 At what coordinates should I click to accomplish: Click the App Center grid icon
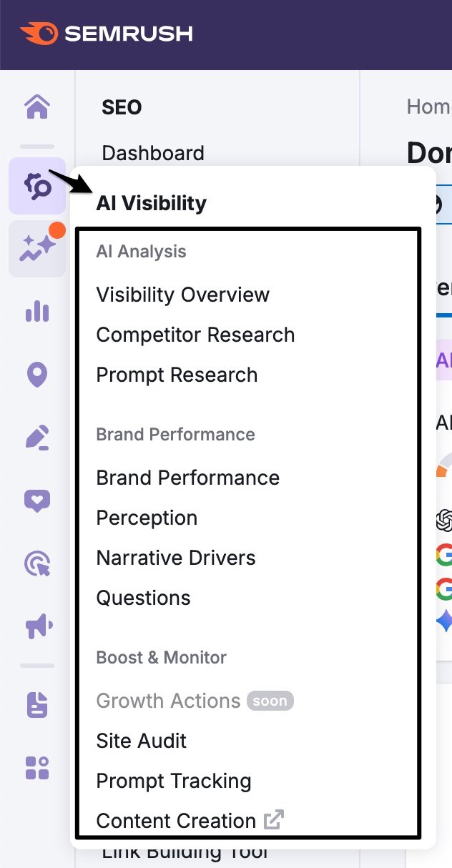(x=36, y=767)
